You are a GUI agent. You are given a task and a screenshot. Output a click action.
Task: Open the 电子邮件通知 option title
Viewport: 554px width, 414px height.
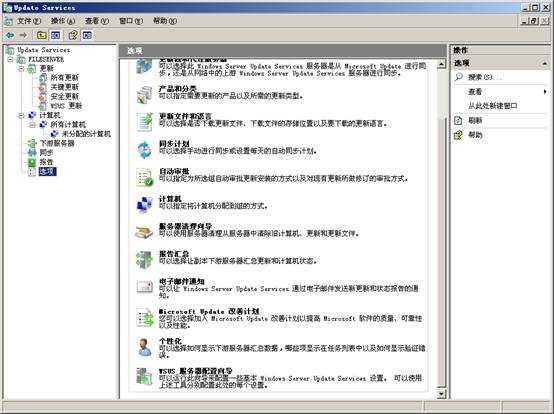(182, 281)
